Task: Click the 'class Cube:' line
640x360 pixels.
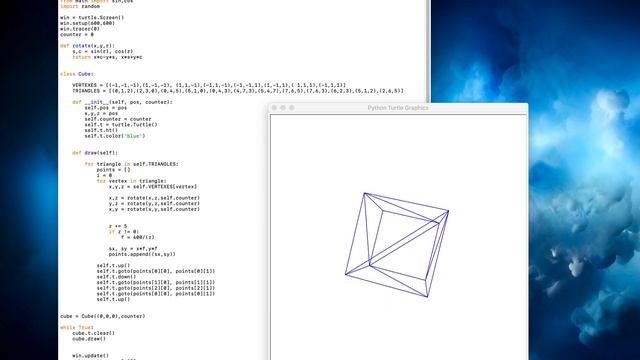Action: tap(77, 74)
